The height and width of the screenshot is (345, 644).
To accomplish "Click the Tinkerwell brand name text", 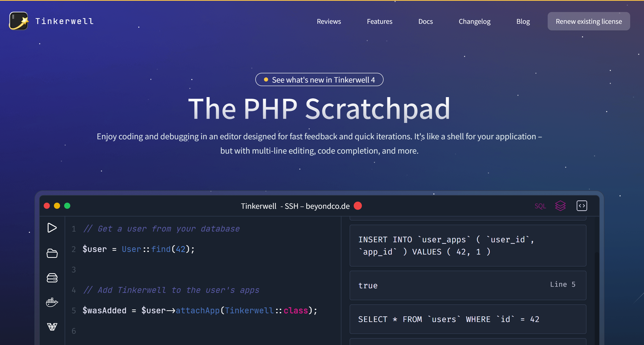I will pyautogui.click(x=65, y=21).
